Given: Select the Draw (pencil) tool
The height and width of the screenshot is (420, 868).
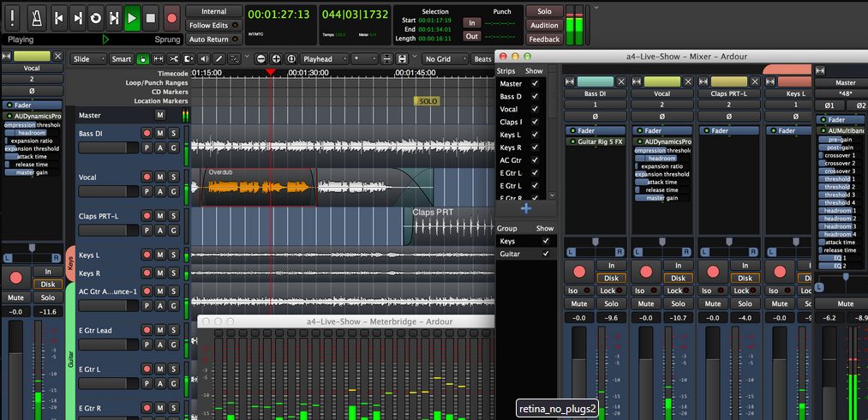Looking at the screenshot, I should pyautogui.click(x=219, y=59).
